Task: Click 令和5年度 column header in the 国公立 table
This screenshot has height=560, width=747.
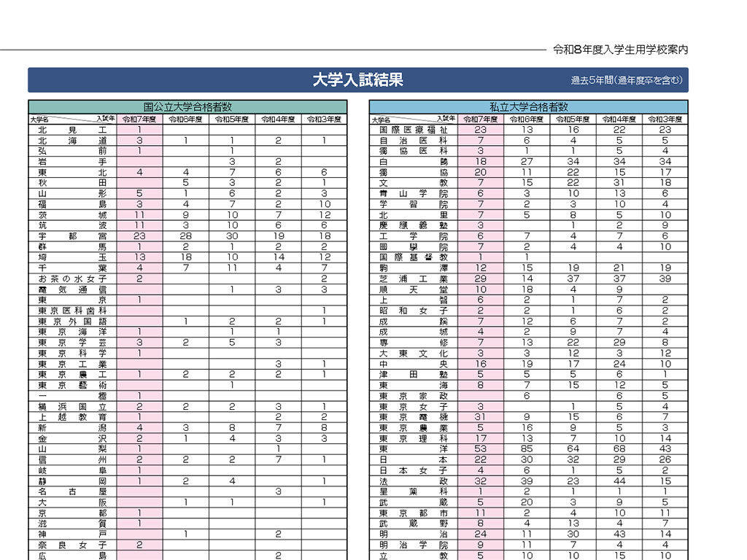Action: (231, 119)
